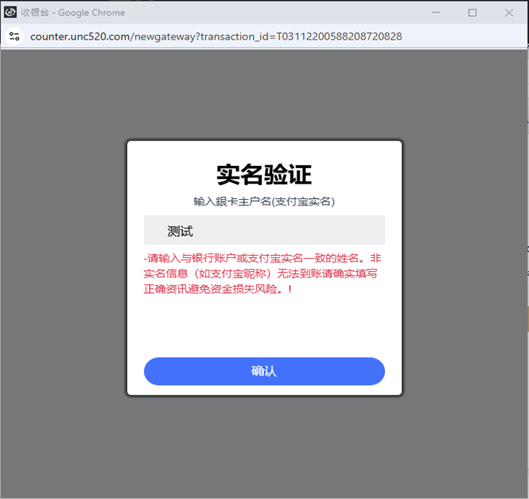Image resolution: width=529 pixels, height=499 pixels.
Task: Click gray overlay below the verification dialog
Action: pos(264,445)
